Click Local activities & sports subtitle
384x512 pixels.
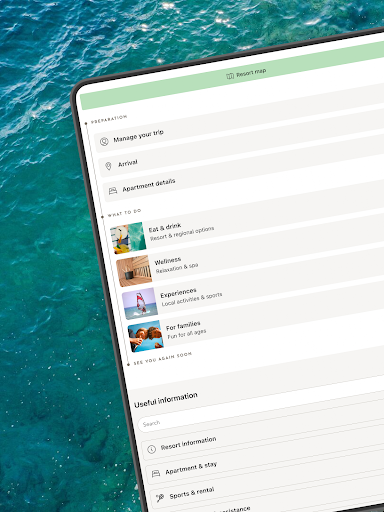[192, 299]
